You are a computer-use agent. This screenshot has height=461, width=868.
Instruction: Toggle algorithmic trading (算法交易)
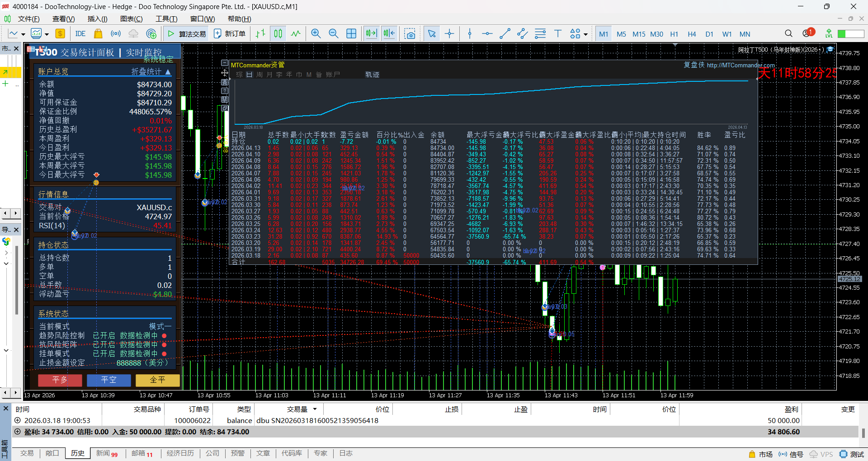[x=187, y=34]
